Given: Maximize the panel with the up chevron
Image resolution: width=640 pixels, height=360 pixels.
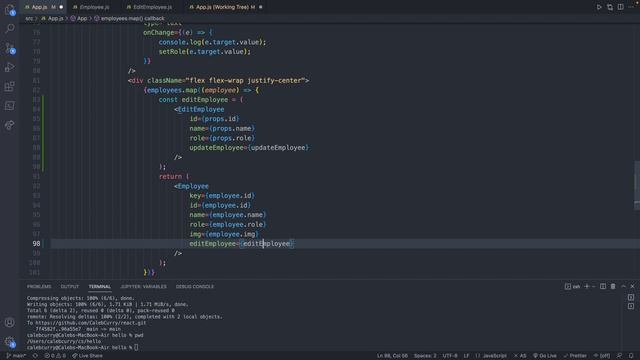Looking at the screenshot, I should [623, 287].
